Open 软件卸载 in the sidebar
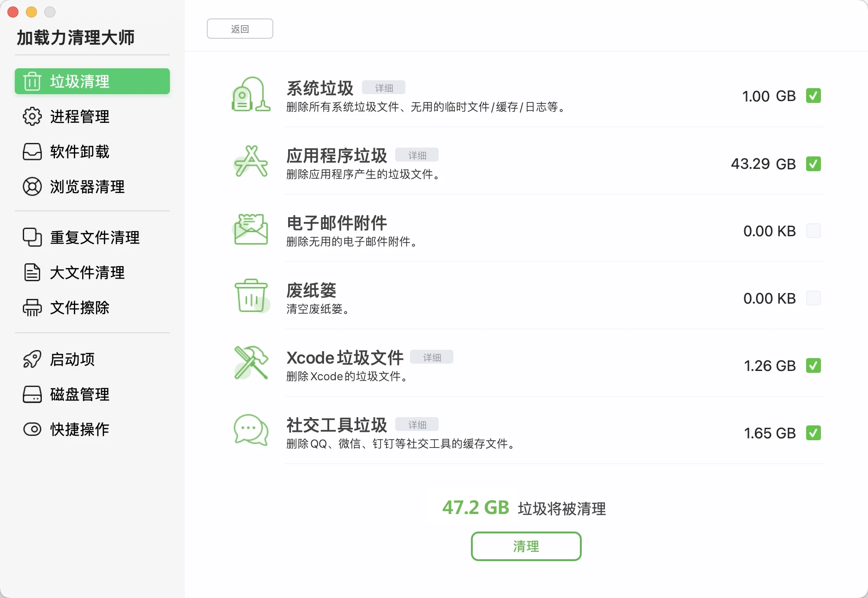The image size is (868, 598). pyautogui.click(x=92, y=151)
